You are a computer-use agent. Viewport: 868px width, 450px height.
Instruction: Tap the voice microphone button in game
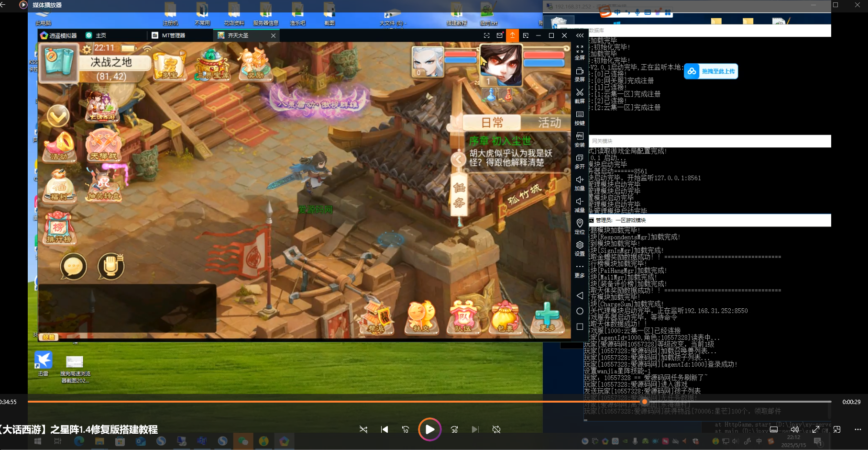[111, 267]
